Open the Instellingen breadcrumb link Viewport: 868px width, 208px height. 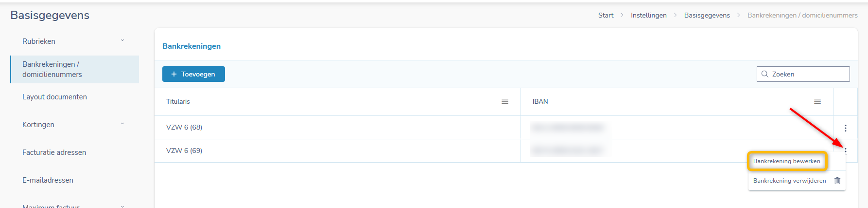point(649,15)
